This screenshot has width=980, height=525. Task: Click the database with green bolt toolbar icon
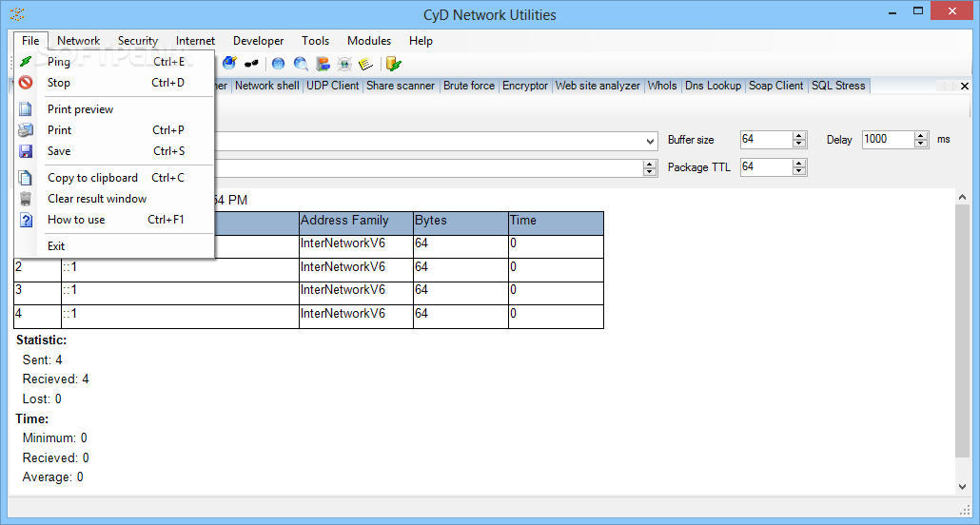tap(393, 64)
